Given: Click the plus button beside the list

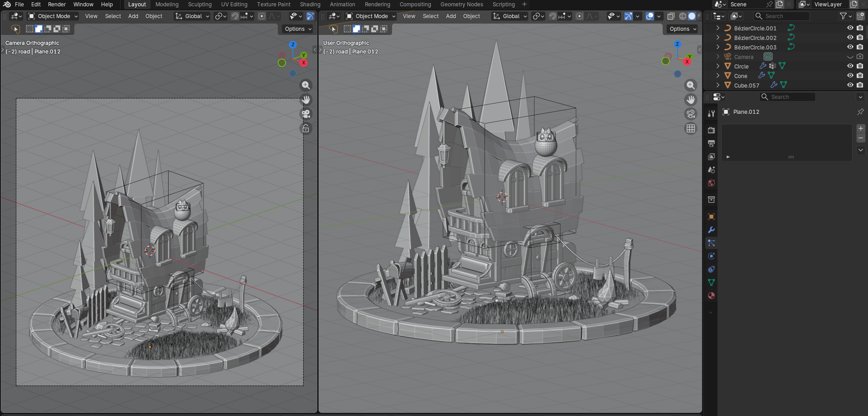Looking at the screenshot, I should point(860,129).
